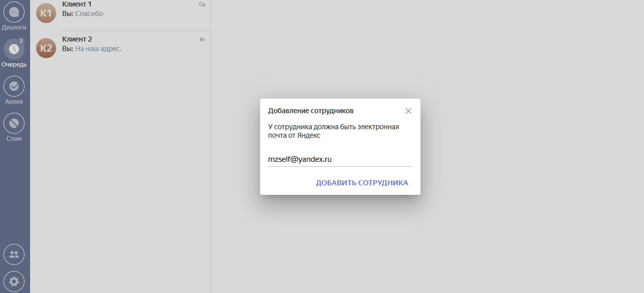644x293 pixels.
Task: Click the K2 avatar of Клиент 2
Action: 46,47
